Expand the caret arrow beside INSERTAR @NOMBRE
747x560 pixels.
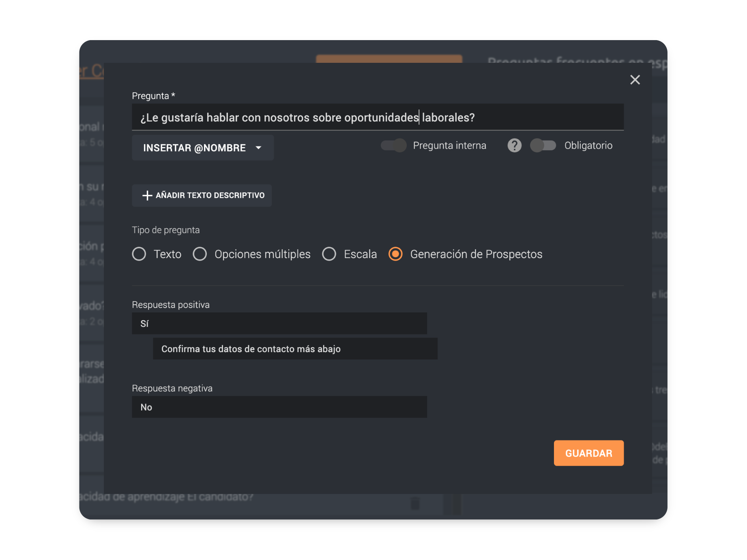point(259,148)
